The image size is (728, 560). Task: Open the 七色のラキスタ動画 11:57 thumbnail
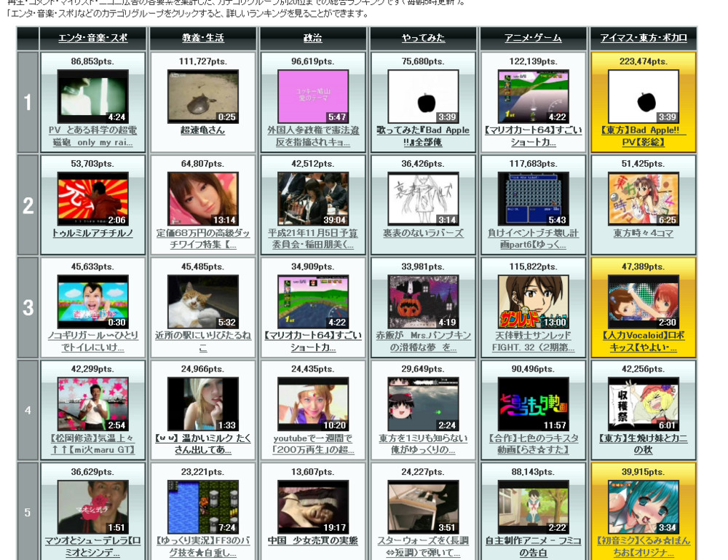533,404
